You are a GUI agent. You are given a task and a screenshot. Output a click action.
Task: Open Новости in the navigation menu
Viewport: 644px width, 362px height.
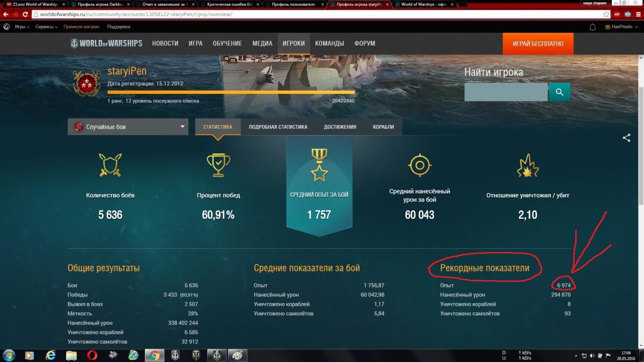(x=165, y=43)
